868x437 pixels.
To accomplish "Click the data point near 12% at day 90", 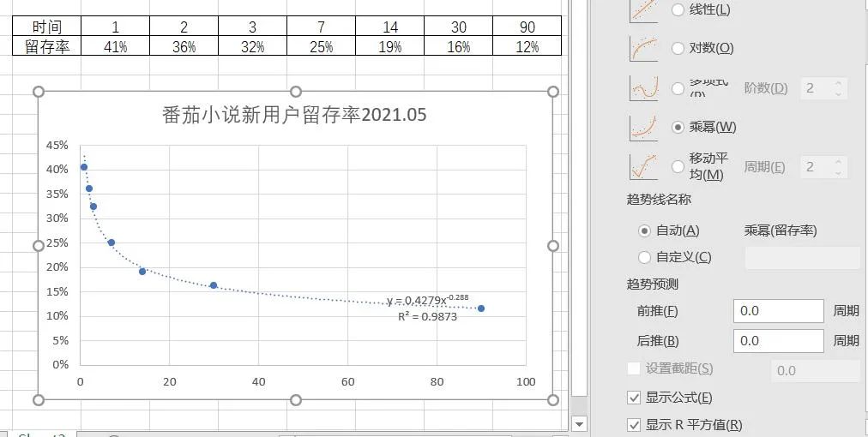I will coord(481,308).
